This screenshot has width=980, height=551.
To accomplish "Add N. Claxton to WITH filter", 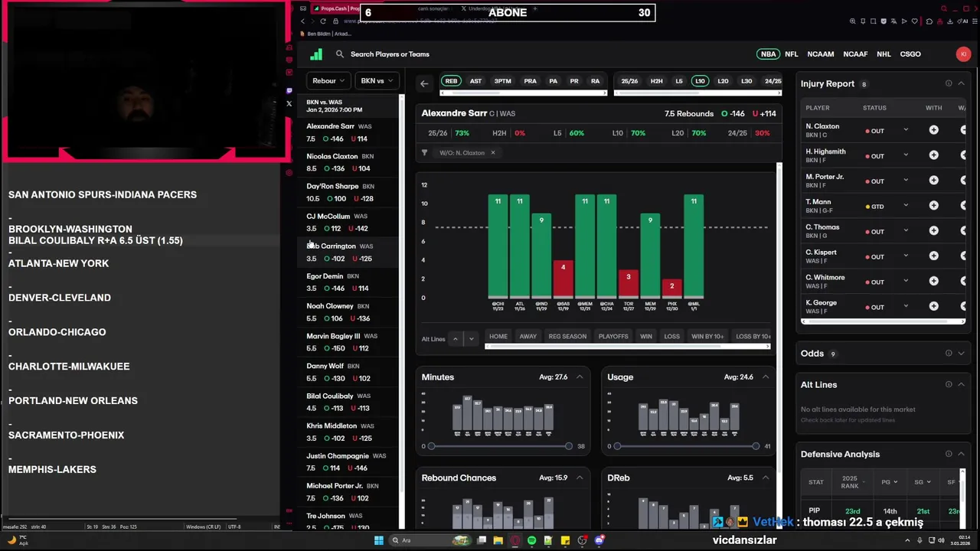I will point(933,130).
